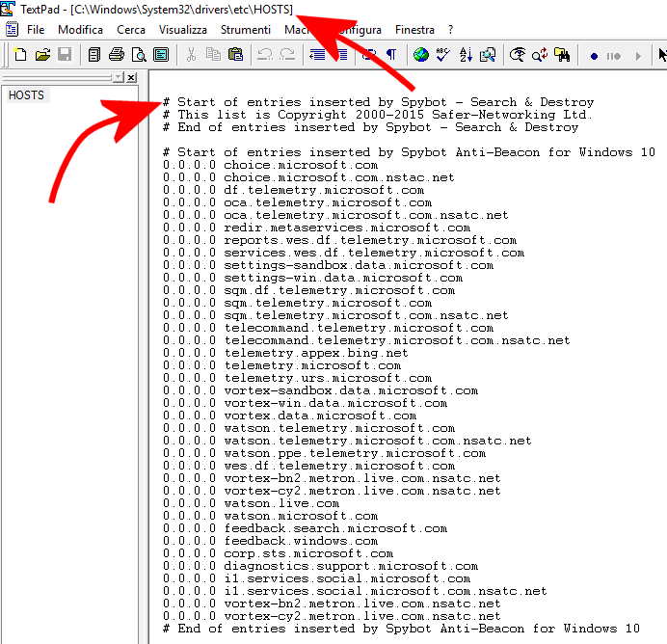Screen dimensions: 667x644
Task: Open the Cerca menu
Action: pyautogui.click(x=131, y=30)
